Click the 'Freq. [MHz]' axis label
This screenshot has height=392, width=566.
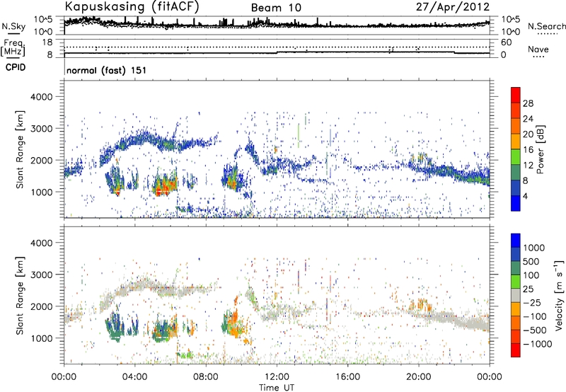[13, 48]
